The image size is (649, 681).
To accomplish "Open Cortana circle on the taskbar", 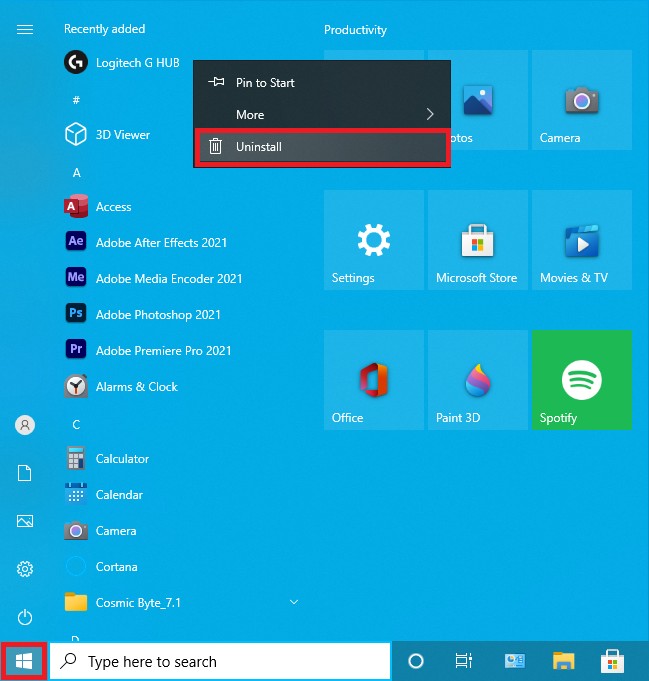I will (416, 661).
